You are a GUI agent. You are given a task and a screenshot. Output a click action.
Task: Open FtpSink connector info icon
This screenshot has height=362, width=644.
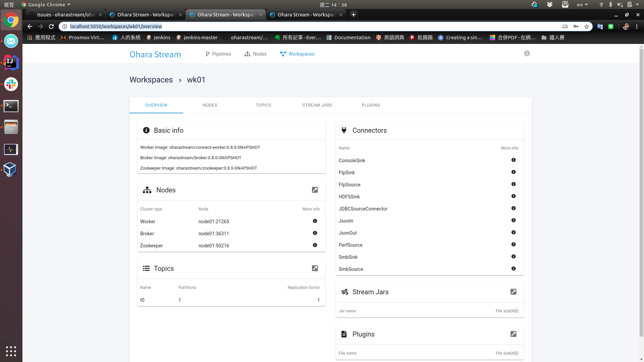pos(513,172)
